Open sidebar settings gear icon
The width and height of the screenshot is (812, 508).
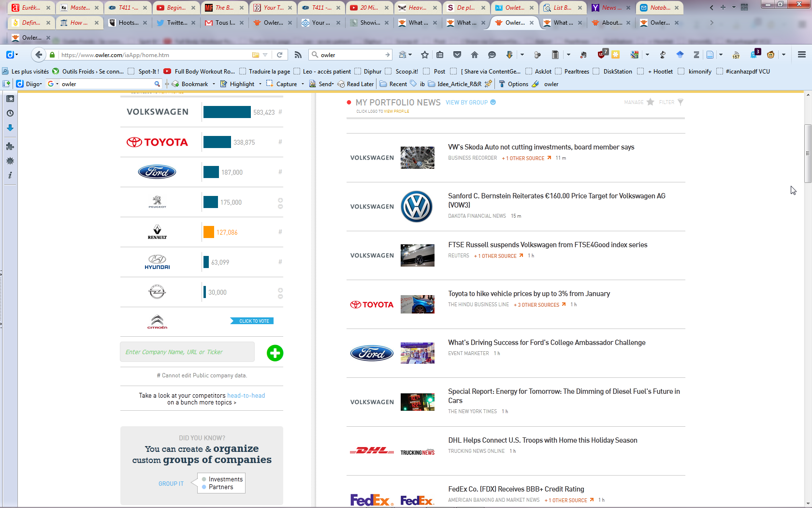tap(10, 161)
